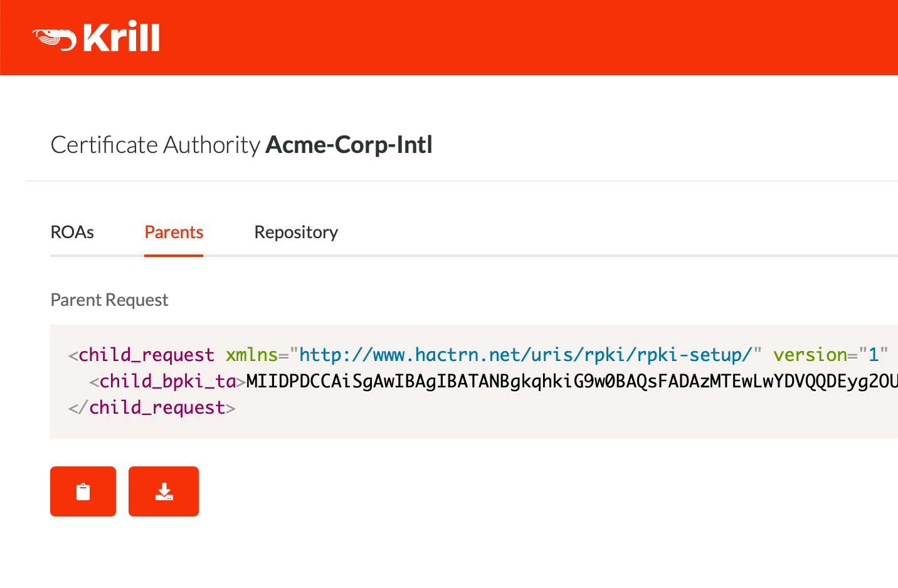Click the opening child_request tag
Image resolution: width=898 pixels, height=588 pixels.
pos(142,355)
